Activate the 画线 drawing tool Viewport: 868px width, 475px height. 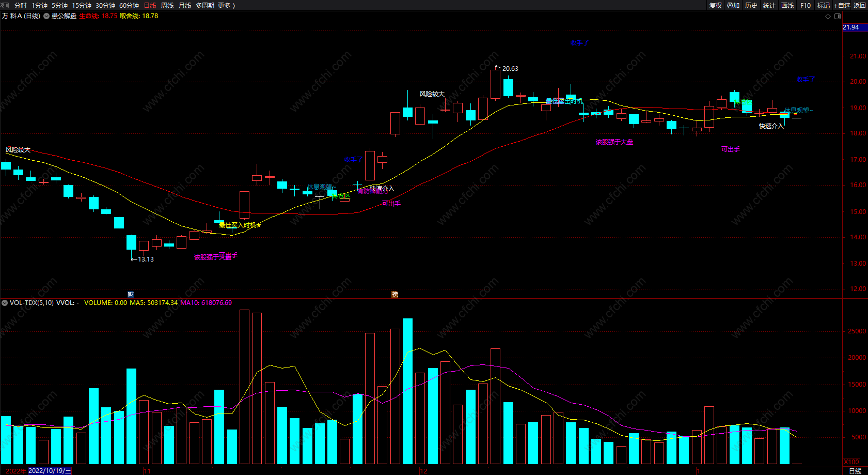click(x=787, y=5)
